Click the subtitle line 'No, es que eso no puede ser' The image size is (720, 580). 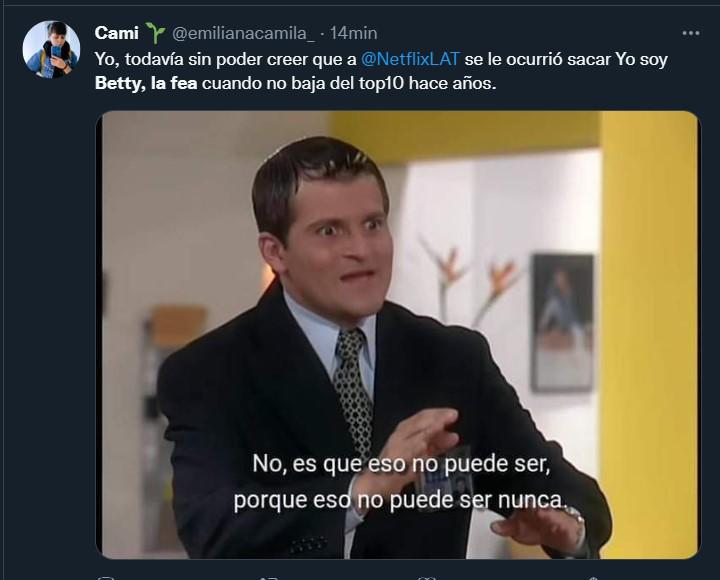(x=401, y=463)
